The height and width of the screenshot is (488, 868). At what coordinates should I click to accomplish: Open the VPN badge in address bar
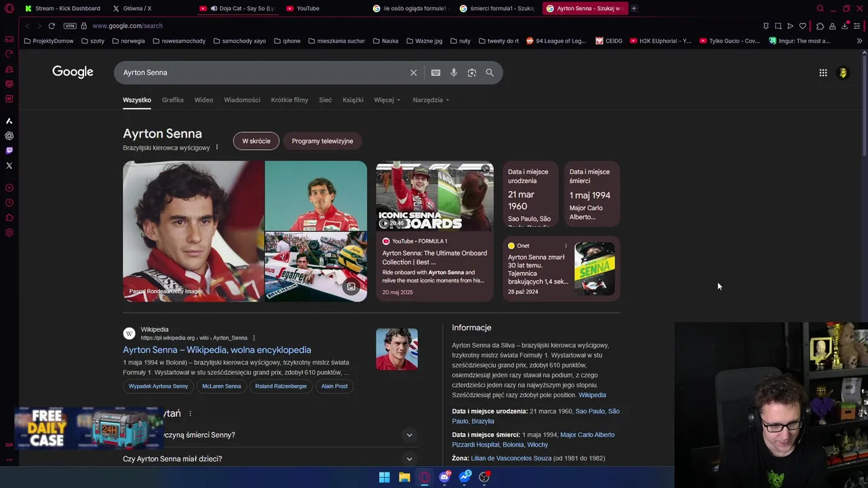coord(70,26)
